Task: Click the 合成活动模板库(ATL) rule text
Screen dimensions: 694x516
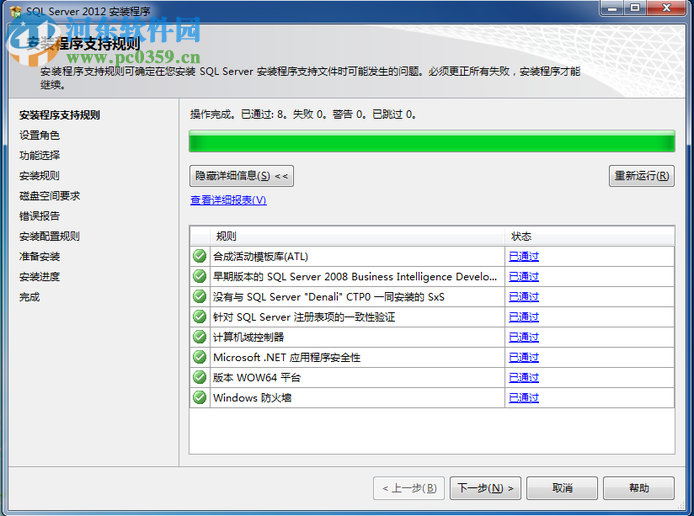Action: [261, 256]
